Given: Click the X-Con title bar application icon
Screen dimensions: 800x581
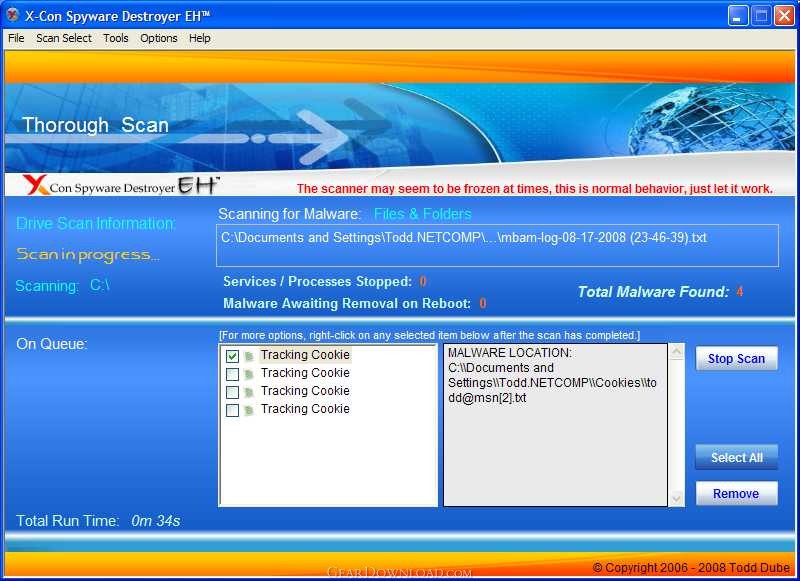Looking at the screenshot, I should pyautogui.click(x=13, y=15).
